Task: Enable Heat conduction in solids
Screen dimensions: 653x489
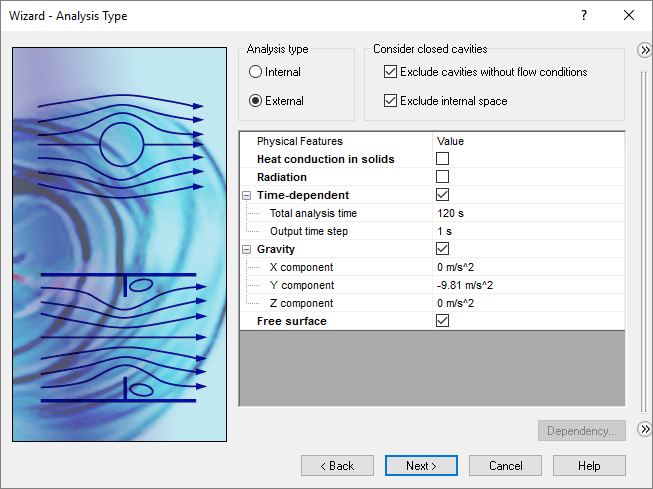Action: pos(442,159)
